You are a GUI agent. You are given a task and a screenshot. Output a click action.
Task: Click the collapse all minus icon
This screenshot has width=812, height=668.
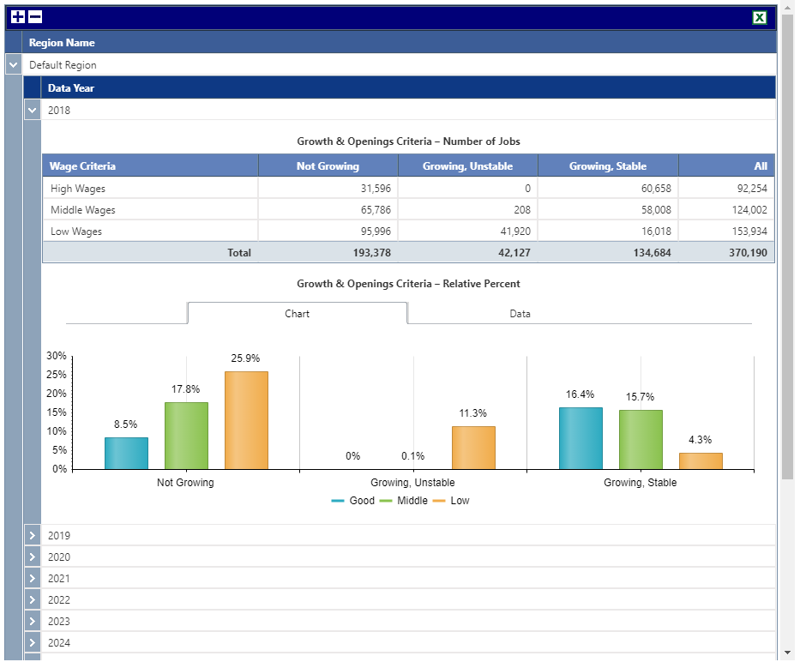point(35,17)
